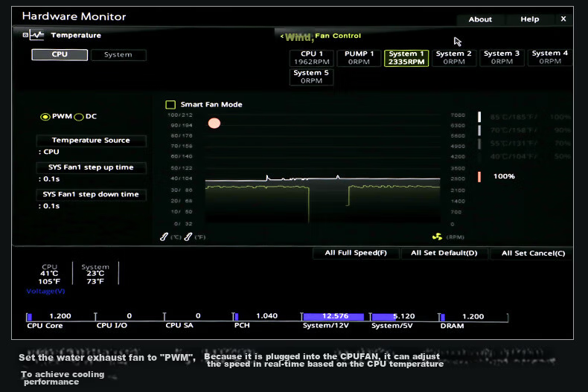This screenshot has height=392, width=588.
Task: Select the PWM radio button
Action: point(45,117)
